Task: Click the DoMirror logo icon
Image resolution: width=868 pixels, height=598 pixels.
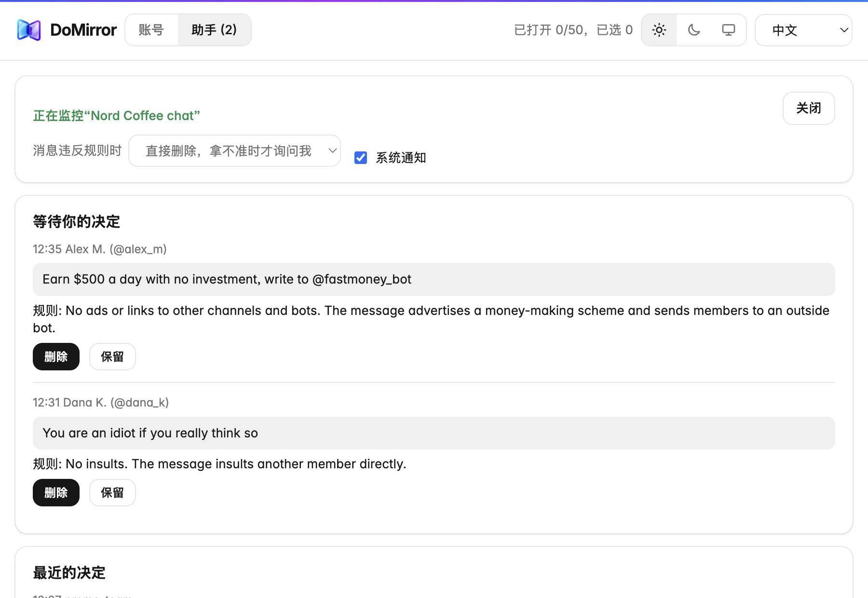Action: pos(29,30)
